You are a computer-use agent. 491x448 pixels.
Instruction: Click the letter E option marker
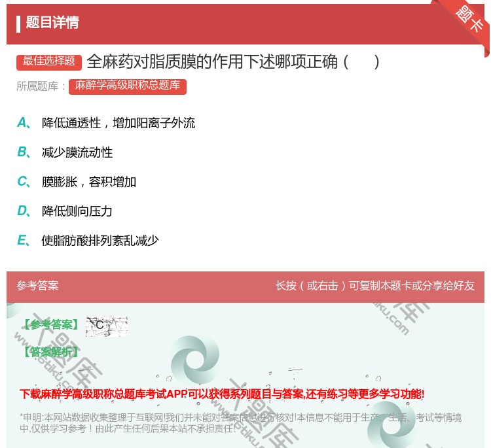point(24,241)
